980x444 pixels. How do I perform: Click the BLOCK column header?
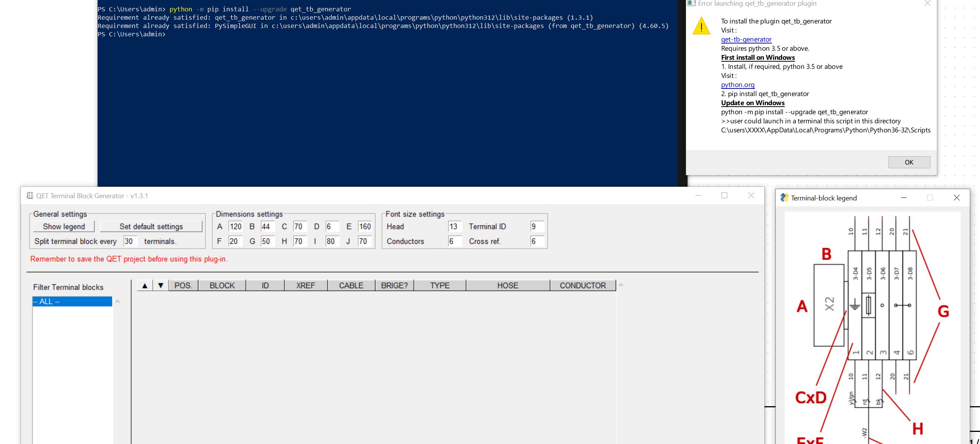point(222,286)
